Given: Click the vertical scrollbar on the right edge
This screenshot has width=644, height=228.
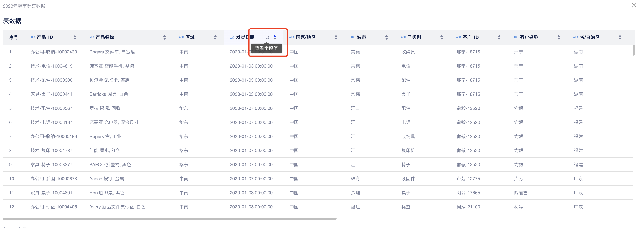Looking at the screenshot, I should [634, 50].
